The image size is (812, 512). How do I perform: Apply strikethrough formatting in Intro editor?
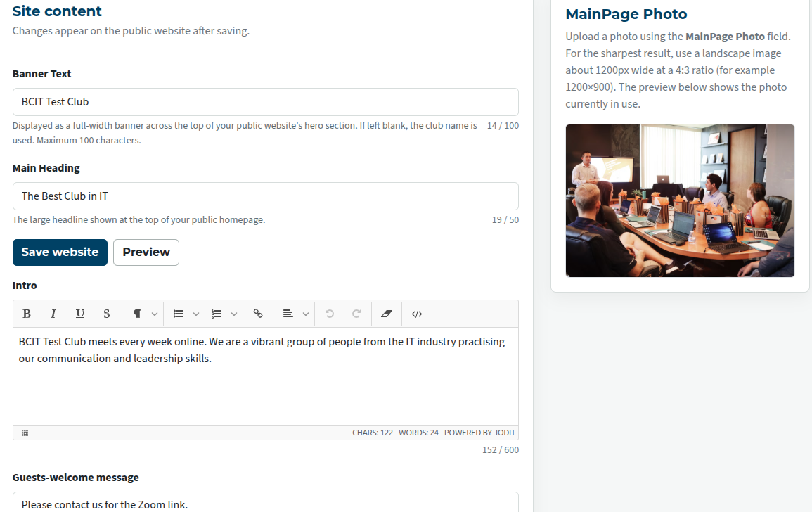coord(107,314)
